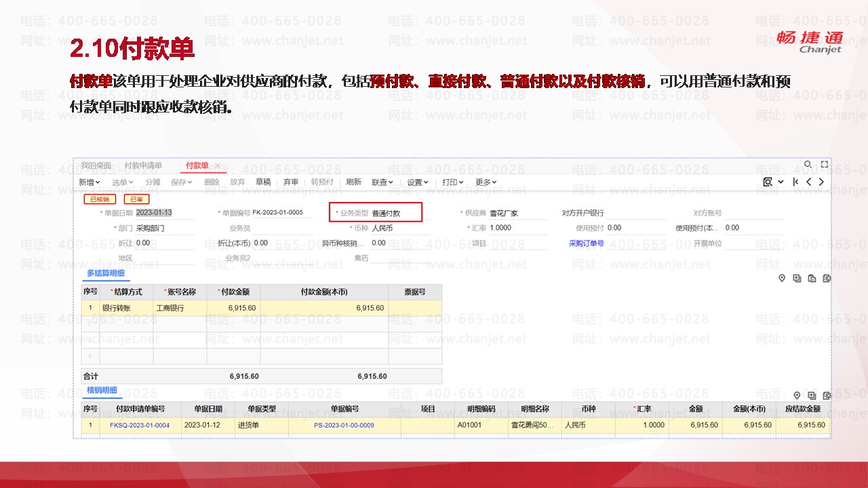Viewport: 868px width, 488px height.
Task: Click the 币种 field showing 人民币
Action: (400, 228)
